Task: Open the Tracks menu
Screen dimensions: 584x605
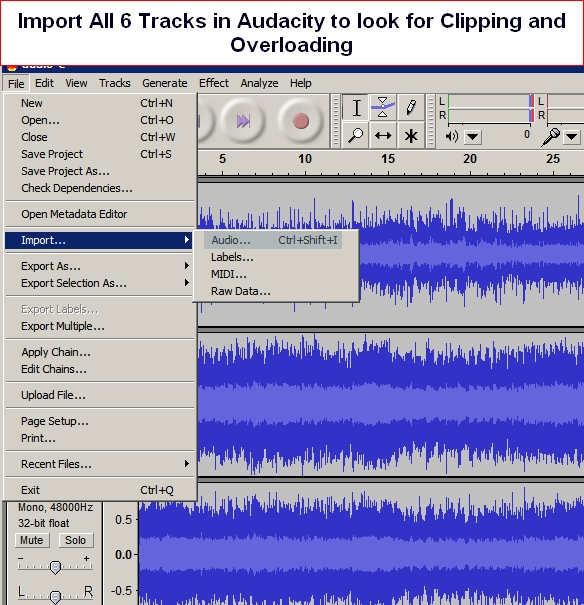Action: click(x=115, y=83)
